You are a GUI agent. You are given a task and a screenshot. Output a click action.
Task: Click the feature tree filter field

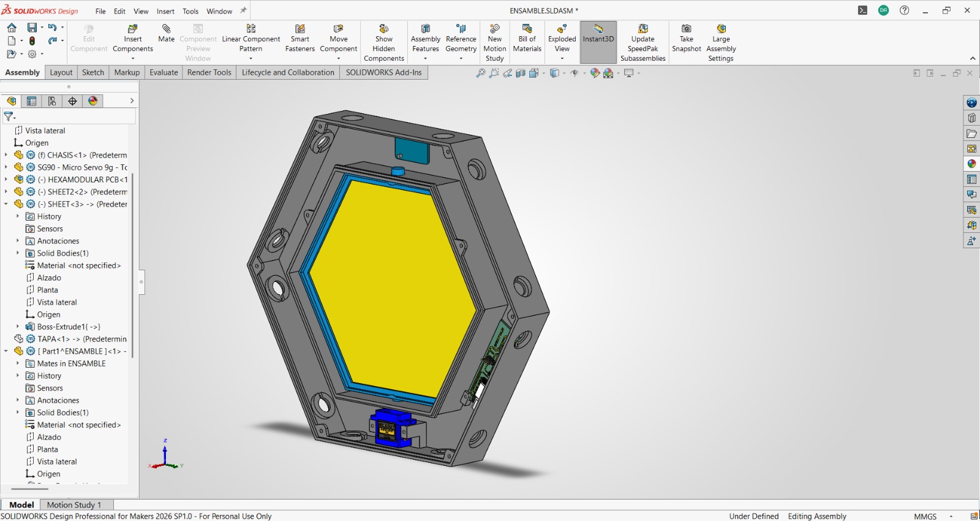tap(69, 116)
